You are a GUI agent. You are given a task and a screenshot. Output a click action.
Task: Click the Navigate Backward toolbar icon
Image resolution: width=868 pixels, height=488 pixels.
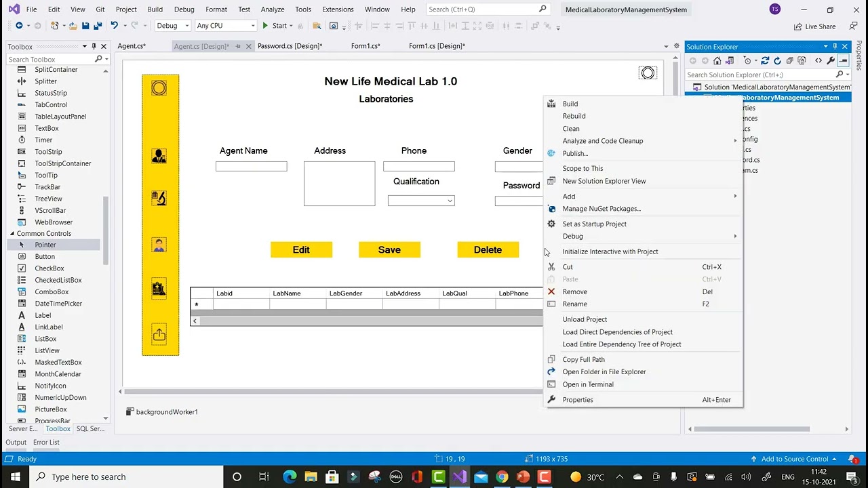(19, 26)
